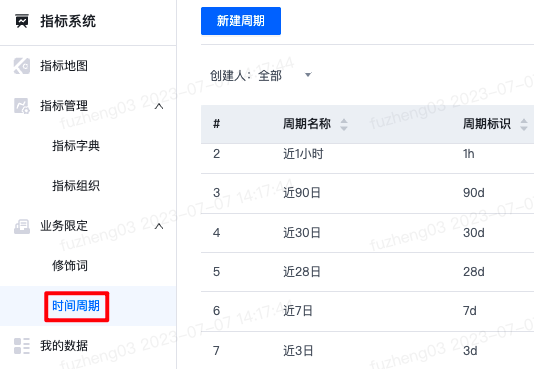Sort by 周期名称 using the sort arrows
Screen dimensions: 534x369
tap(344, 124)
